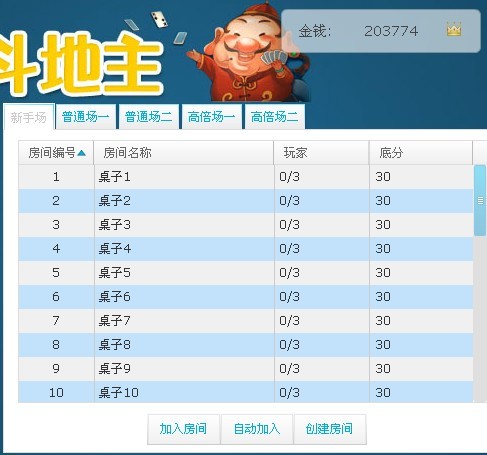Click the 自动加入 button
The image size is (487, 455).
(x=257, y=429)
